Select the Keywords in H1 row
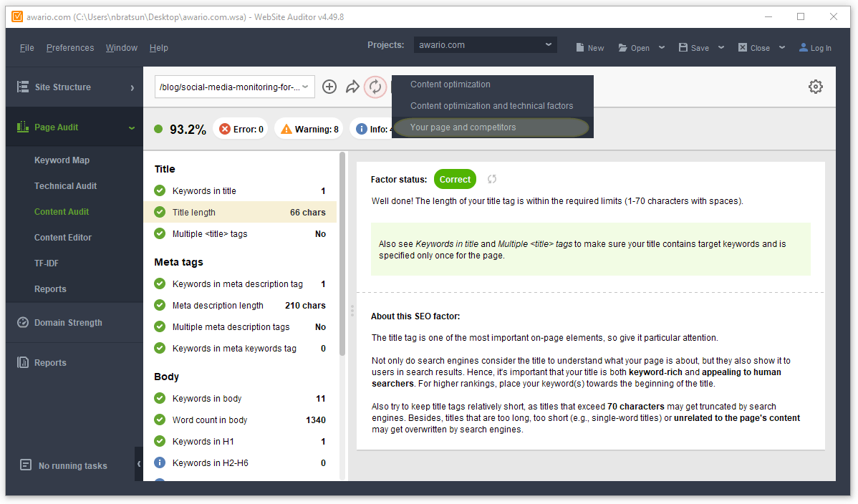The height and width of the screenshot is (504, 858). tap(240, 441)
